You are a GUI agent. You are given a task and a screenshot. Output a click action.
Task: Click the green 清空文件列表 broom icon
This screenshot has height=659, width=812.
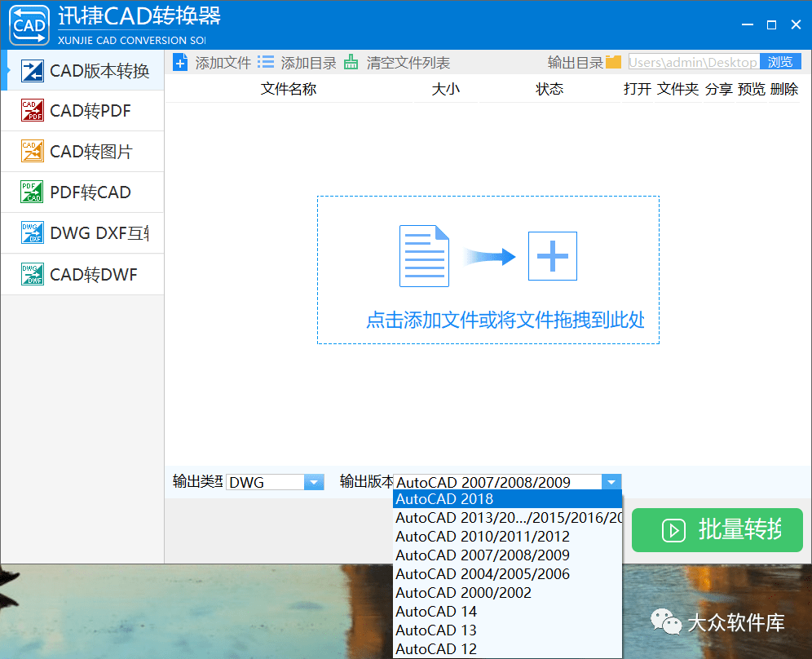click(351, 62)
